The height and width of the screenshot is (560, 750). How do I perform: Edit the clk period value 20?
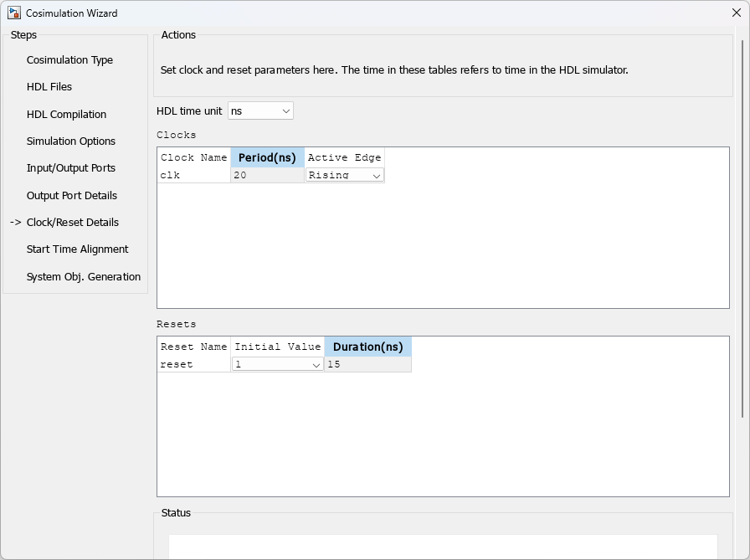point(267,176)
